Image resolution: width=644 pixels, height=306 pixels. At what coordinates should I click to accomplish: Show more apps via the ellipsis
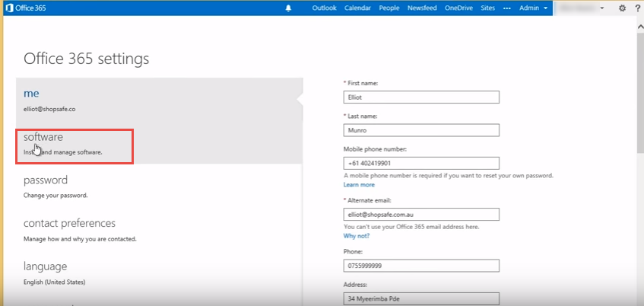point(507,8)
